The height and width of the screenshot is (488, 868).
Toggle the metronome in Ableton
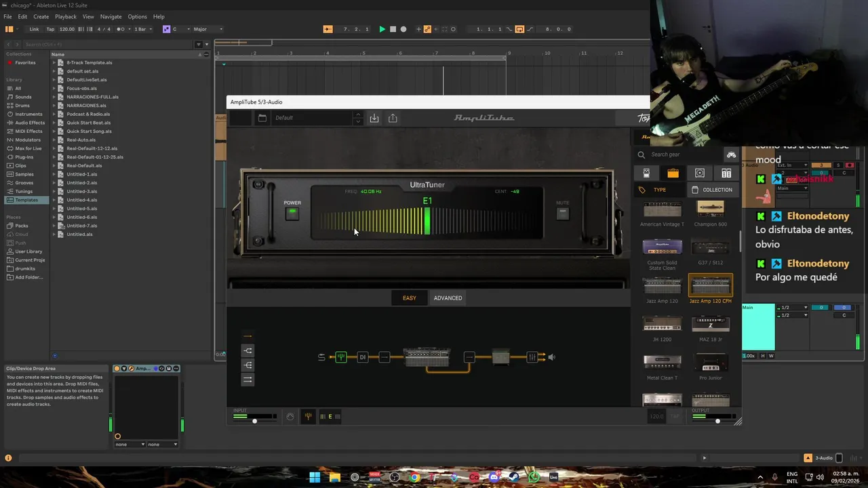point(120,29)
